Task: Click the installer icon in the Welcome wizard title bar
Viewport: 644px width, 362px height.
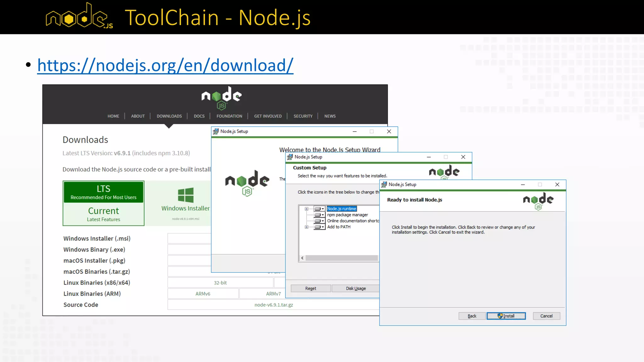Action: pos(216,131)
